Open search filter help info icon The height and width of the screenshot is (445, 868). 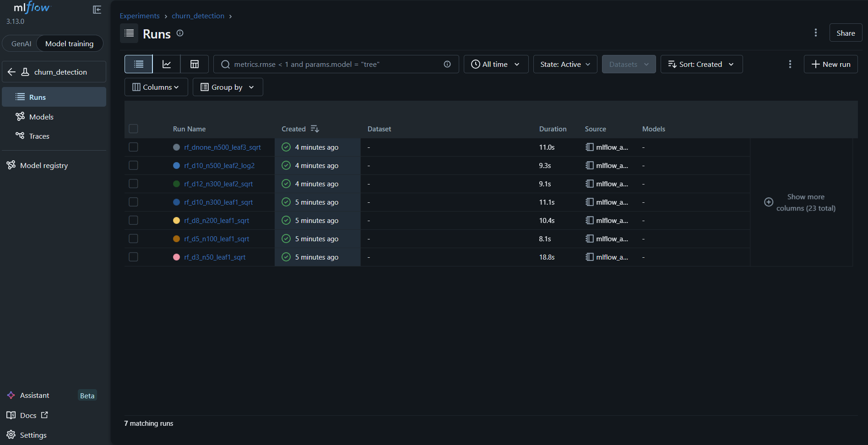click(x=447, y=64)
